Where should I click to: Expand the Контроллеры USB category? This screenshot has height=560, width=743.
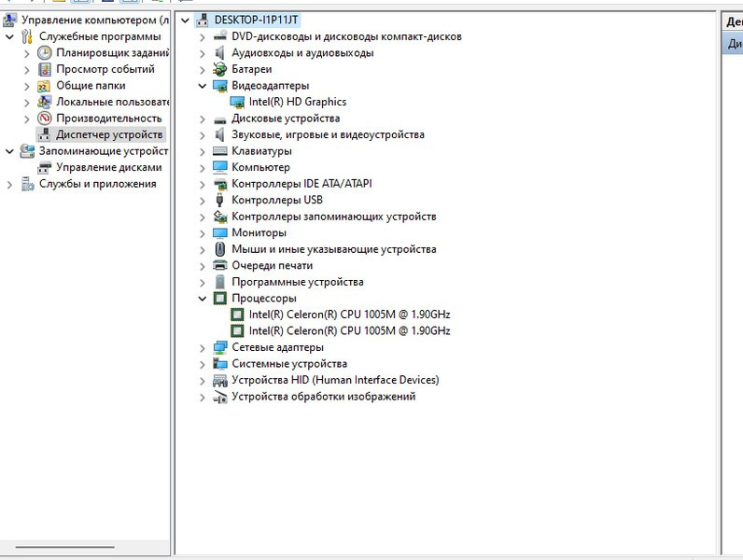tap(203, 201)
